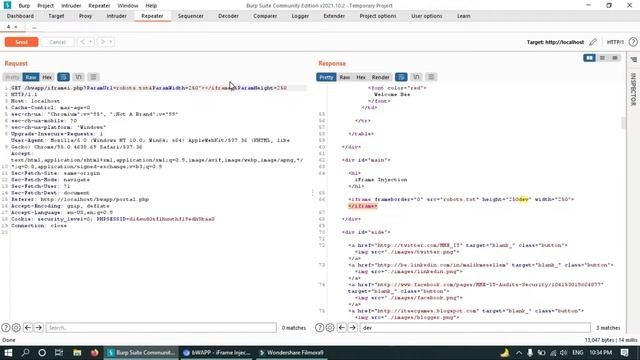Open Request search settings gear
The height and width of the screenshot is (360, 640).
[16, 327]
